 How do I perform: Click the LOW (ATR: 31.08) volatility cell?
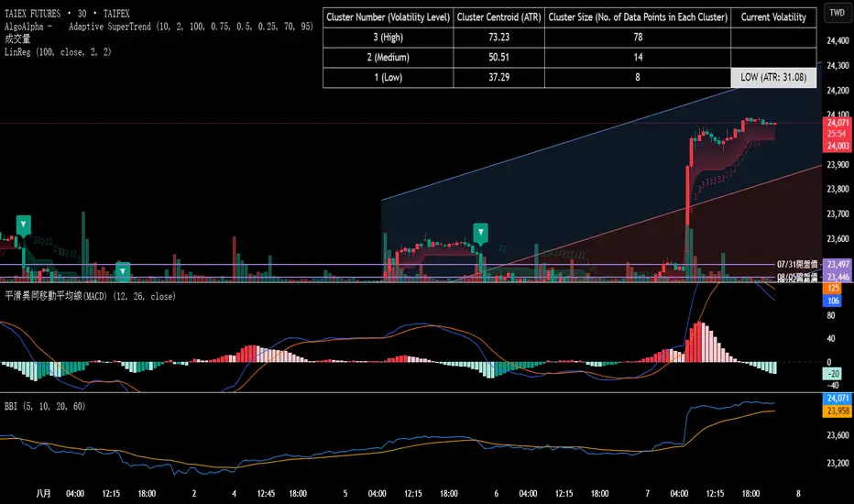click(x=773, y=78)
